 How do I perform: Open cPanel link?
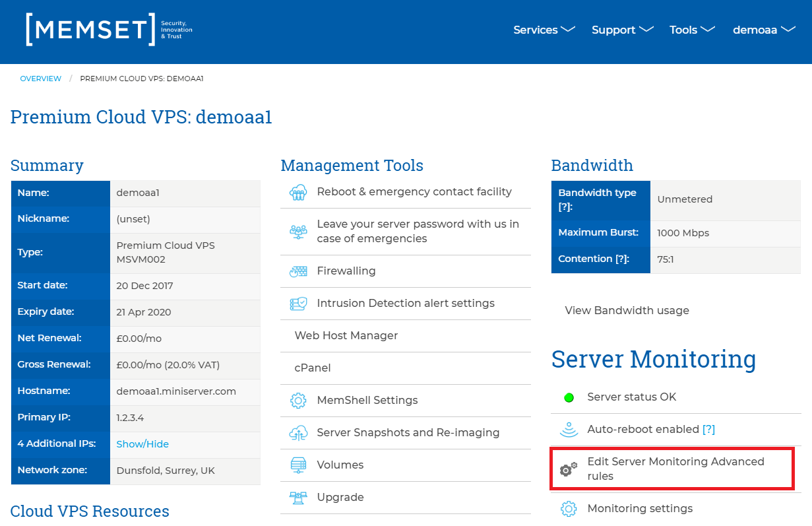point(313,368)
